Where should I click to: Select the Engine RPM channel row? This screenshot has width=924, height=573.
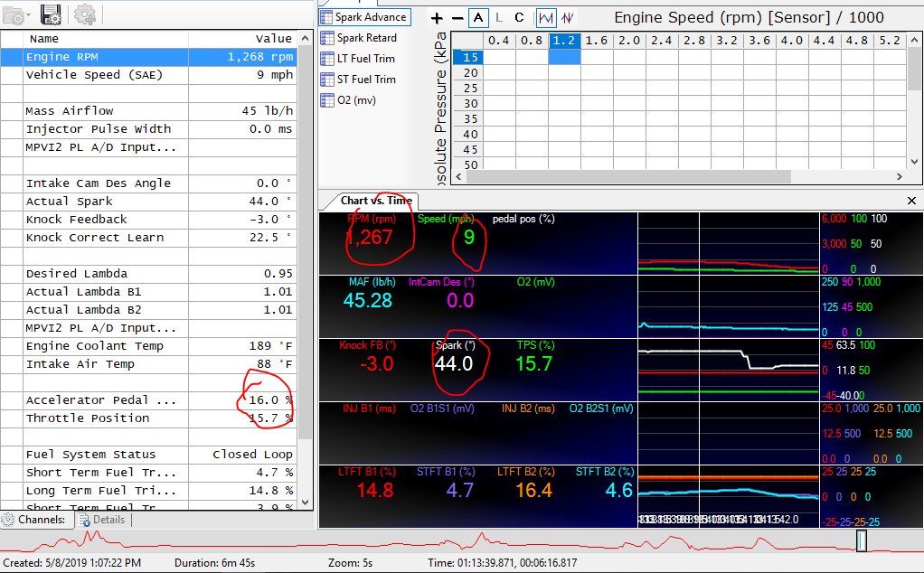[x=148, y=57]
